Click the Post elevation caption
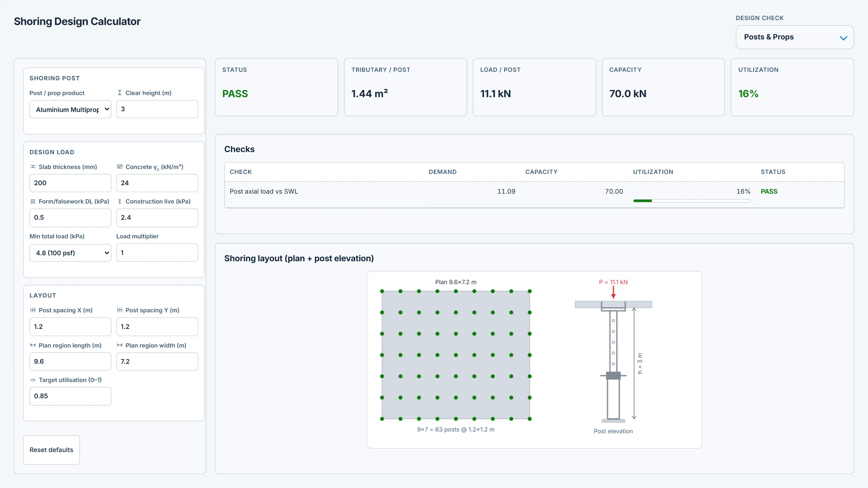 tap(613, 431)
